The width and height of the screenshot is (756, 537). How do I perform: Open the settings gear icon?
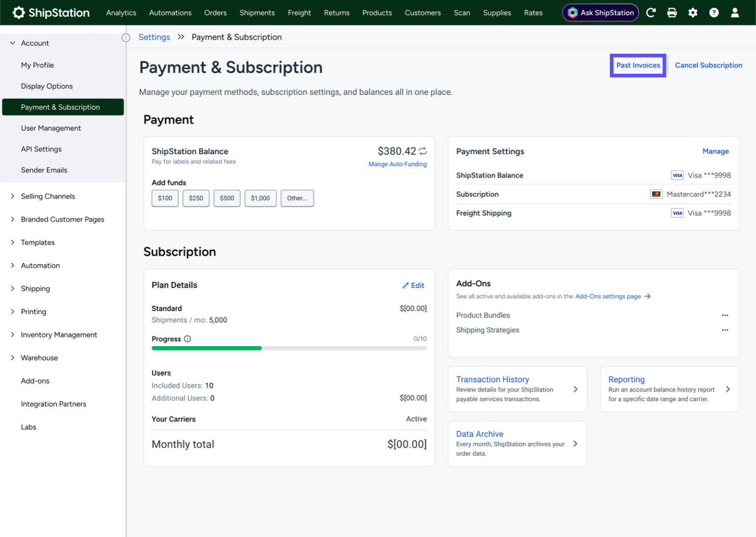tap(693, 13)
